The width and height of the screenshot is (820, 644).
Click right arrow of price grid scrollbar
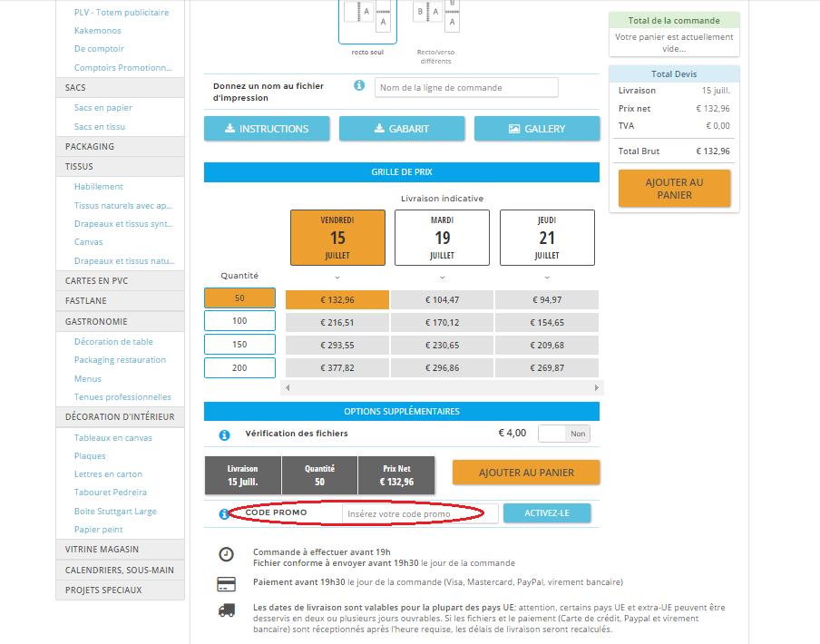click(597, 387)
